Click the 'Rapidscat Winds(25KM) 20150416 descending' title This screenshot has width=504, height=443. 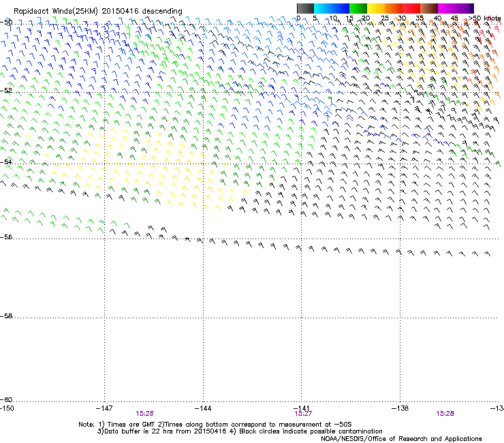(97, 12)
